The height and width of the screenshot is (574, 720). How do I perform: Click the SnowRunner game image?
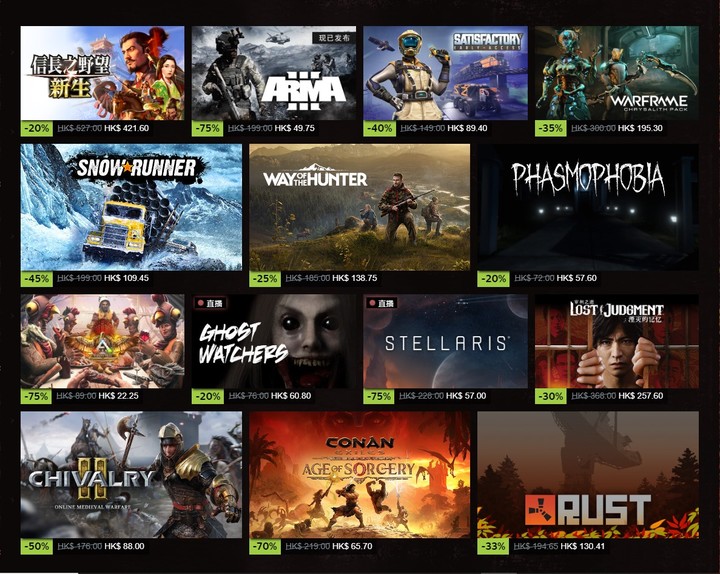tap(131, 207)
